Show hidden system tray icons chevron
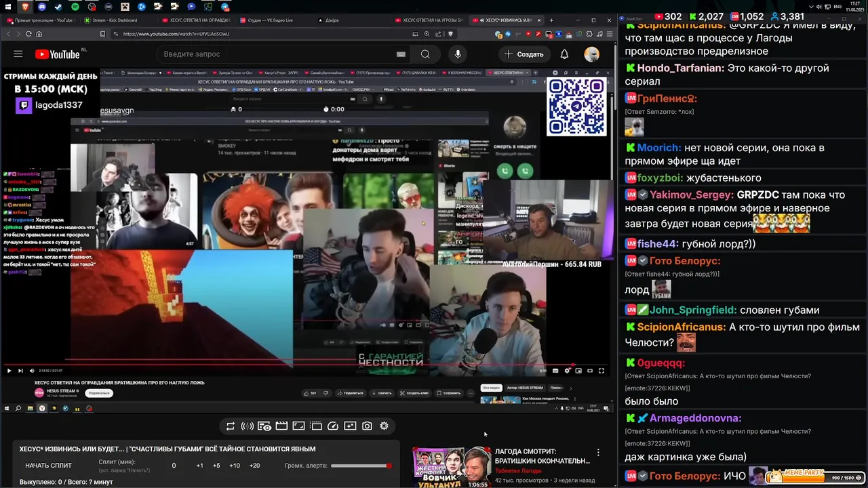868x488 pixels. click(810, 7)
